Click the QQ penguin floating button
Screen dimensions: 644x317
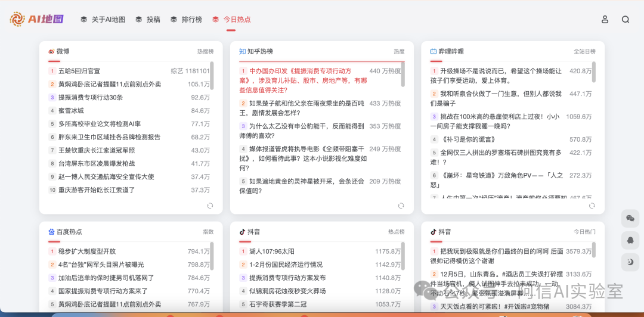tap(630, 240)
